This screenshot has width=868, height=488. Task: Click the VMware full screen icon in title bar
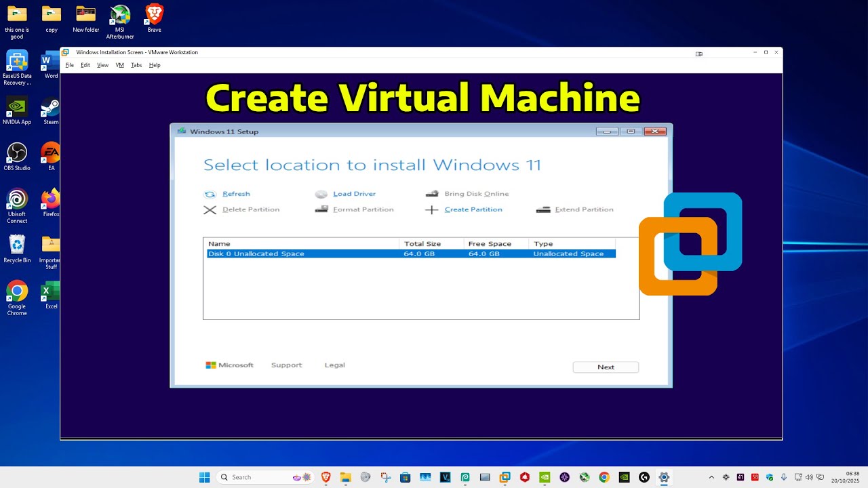pyautogui.click(x=698, y=54)
